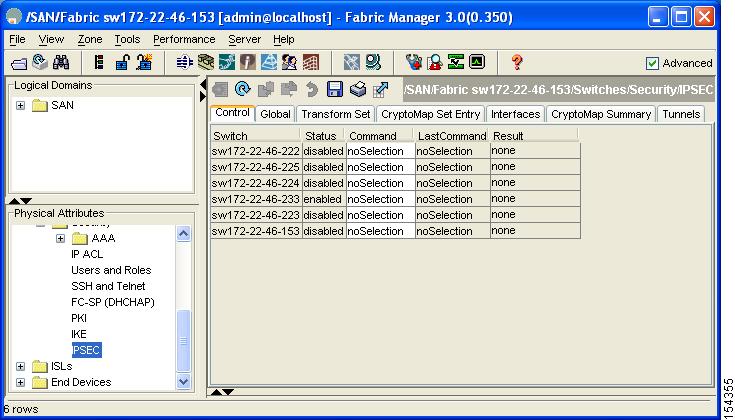This screenshot has height=420, width=735.
Task: Click the Save (floppy disk) icon
Action: click(x=336, y=90)
